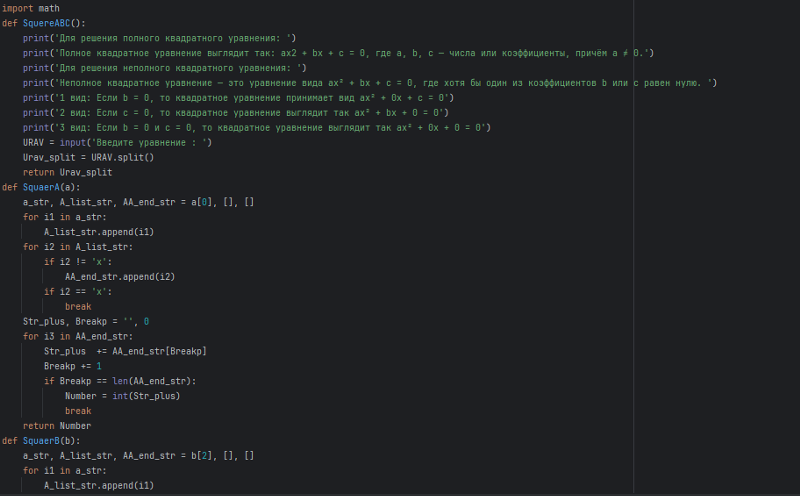This screenshot has height=496, width=800.
Task: Click the print line starting '1 вид'
Action: tap(238, 97)
